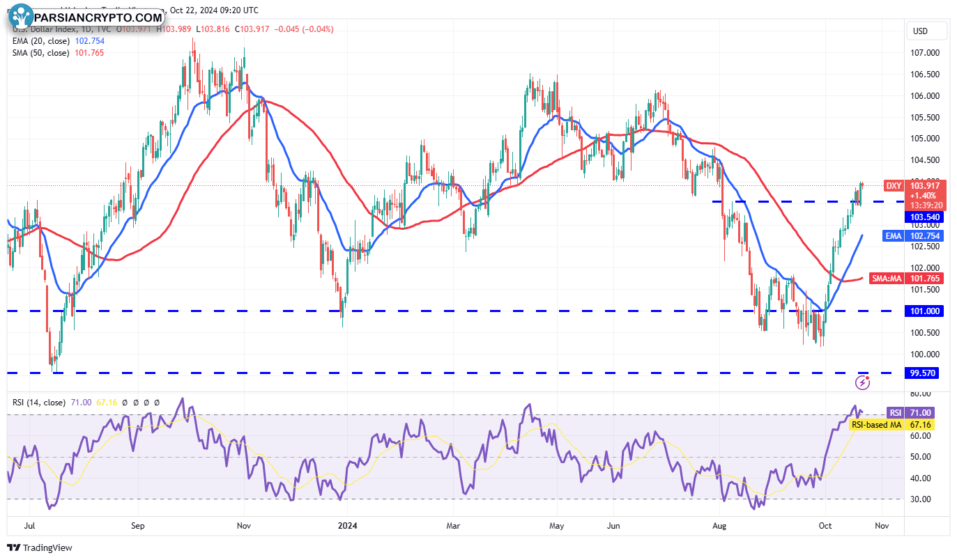Screen dimensions: 957x560
Task: Click 102.000 on the price axis
Action: (x=926, y=268)
